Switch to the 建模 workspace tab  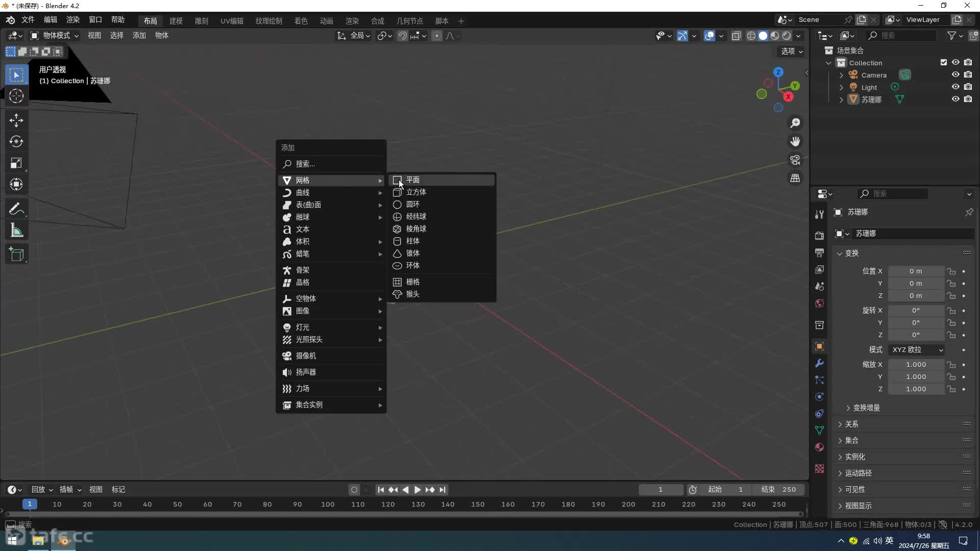176,21
